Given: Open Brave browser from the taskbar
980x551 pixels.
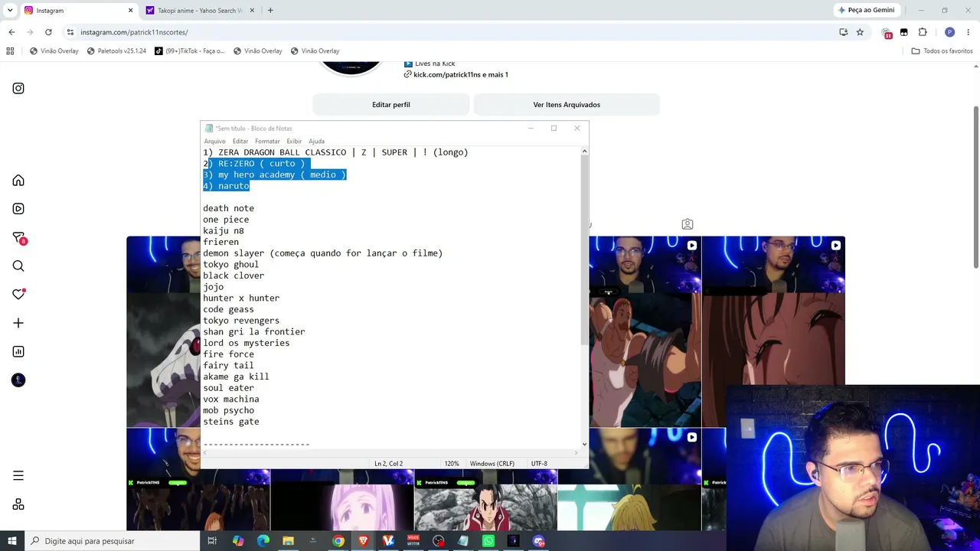Looking at the screenshot, I should click(363, 541).
